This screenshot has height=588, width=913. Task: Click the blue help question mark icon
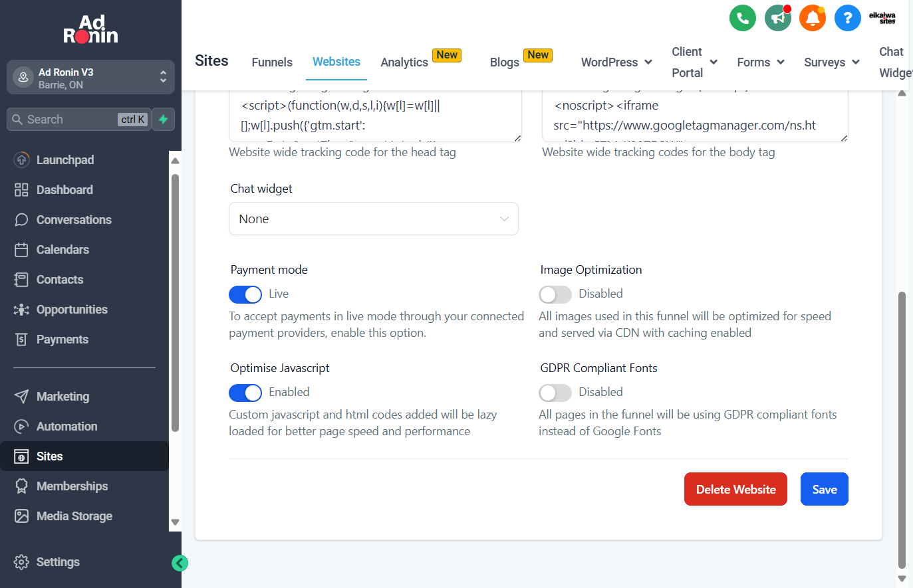(x=848, y=18)
